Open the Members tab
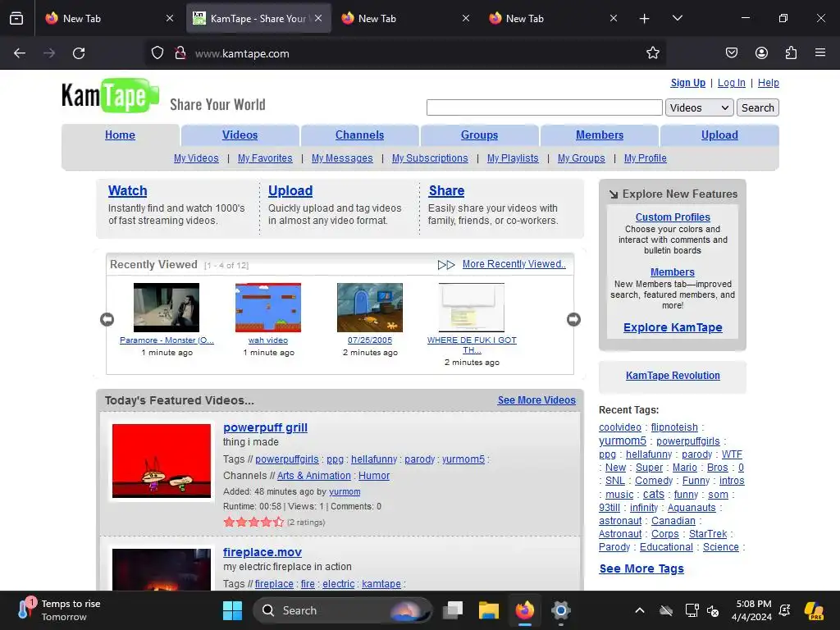 tap(600, 135)
